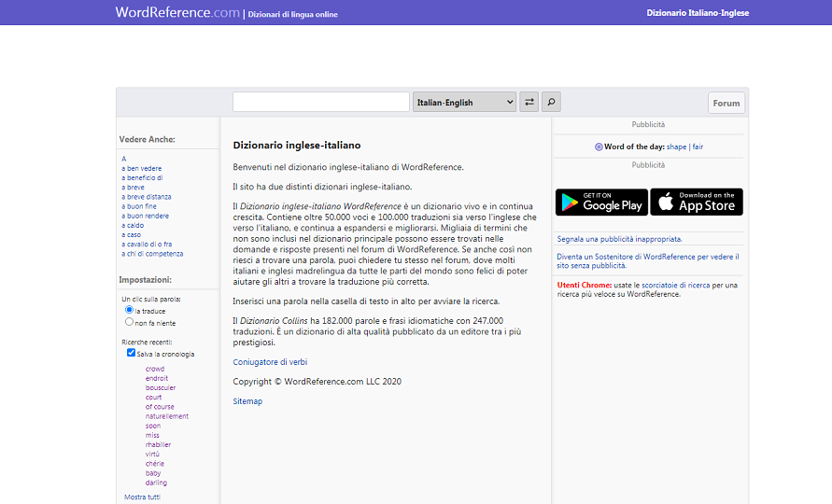Image resolution: width=832 pixels, height=504 pixels.
Task: Select 'naturellement' from recent searches
Action: click(x=167, y=416)
